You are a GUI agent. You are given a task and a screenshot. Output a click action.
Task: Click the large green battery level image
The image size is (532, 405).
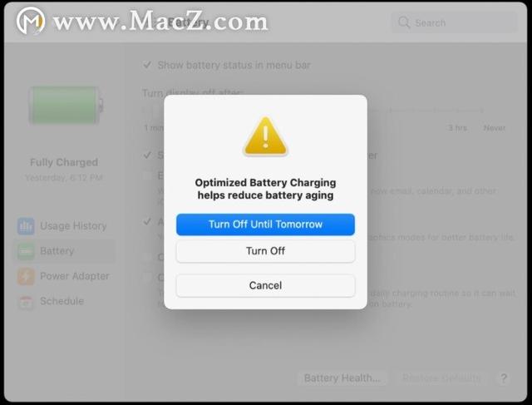pyautogui.click(x=66, y=106)
